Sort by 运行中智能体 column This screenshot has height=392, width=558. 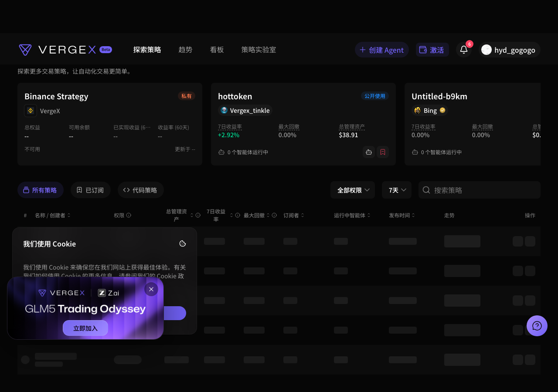(x=369, y=215)
